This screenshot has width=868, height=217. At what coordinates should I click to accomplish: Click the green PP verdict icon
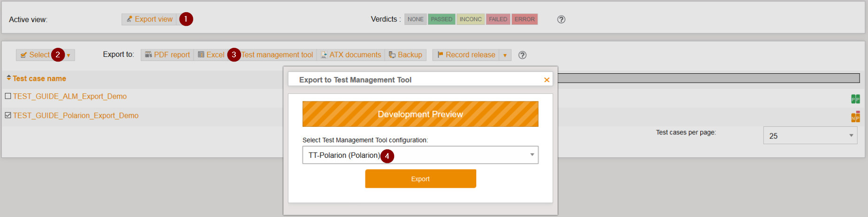click(855, 99)
